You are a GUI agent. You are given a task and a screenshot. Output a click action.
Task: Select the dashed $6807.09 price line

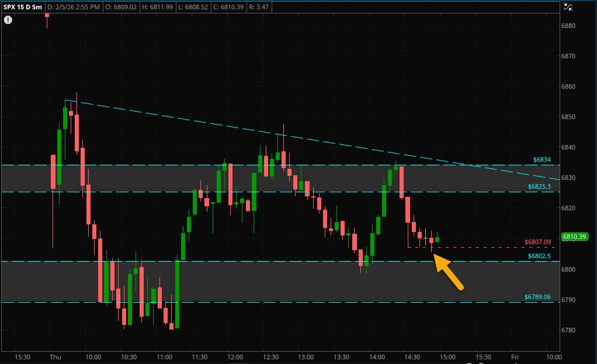point(497,247)
